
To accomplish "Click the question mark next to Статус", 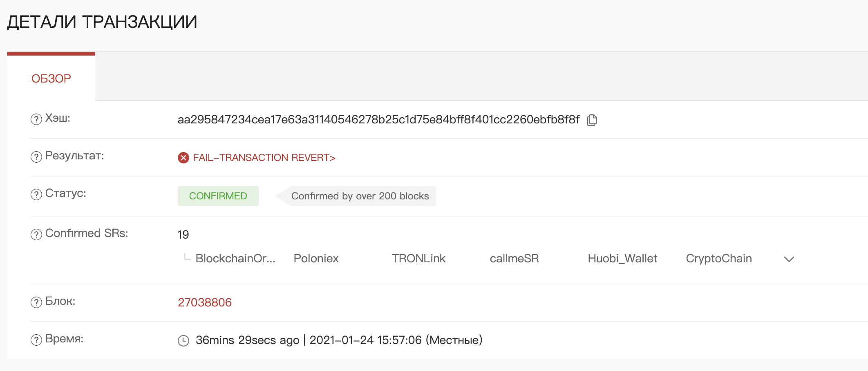I will [36, 194].
